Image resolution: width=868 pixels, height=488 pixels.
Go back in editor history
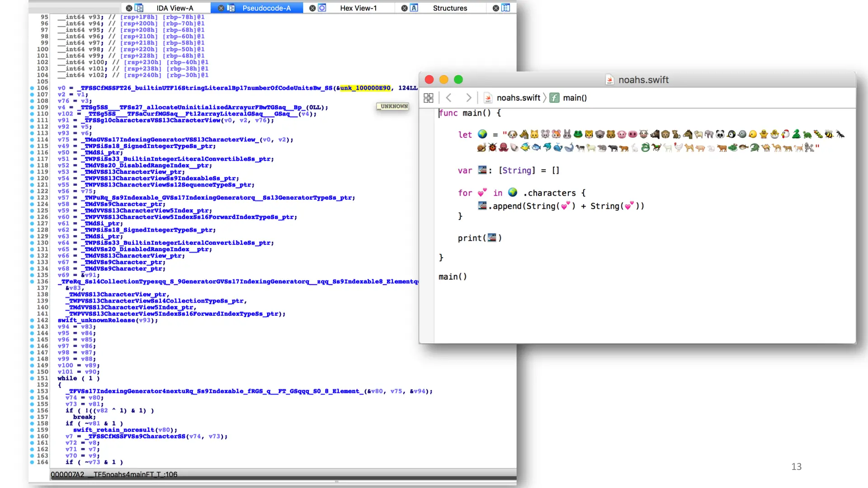coord(449,98)
